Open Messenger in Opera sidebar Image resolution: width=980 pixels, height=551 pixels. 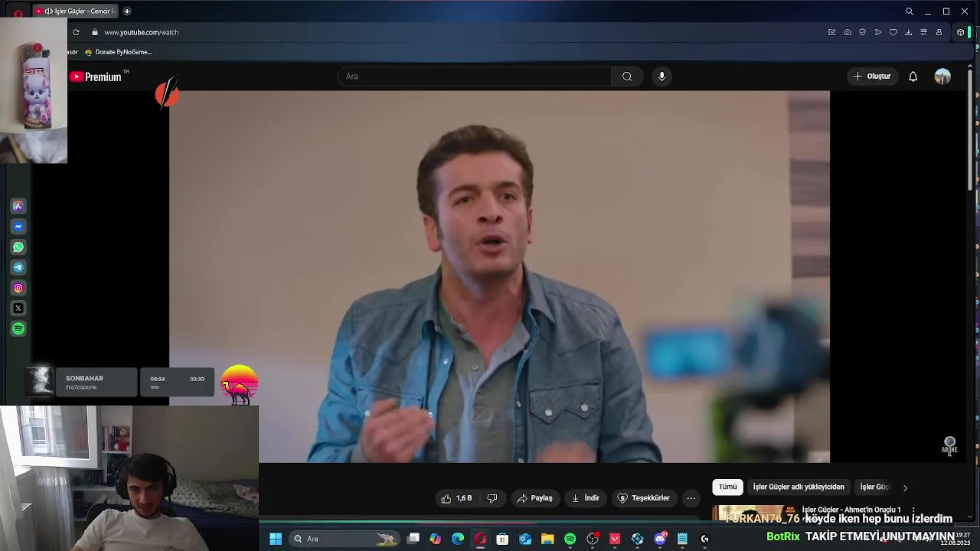18,227
